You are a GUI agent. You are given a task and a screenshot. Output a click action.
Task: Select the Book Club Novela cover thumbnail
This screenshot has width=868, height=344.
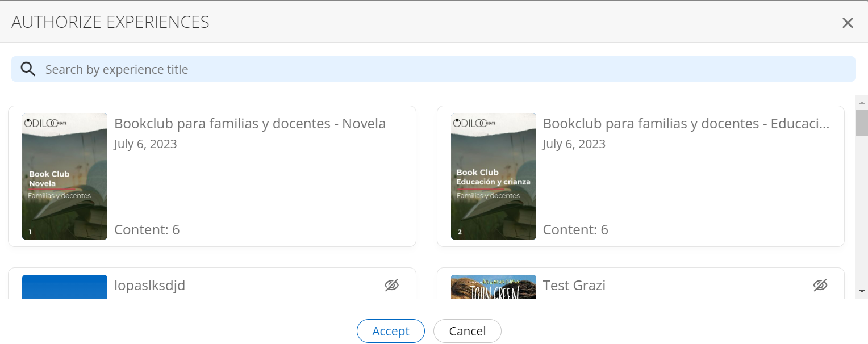[65, 176]
